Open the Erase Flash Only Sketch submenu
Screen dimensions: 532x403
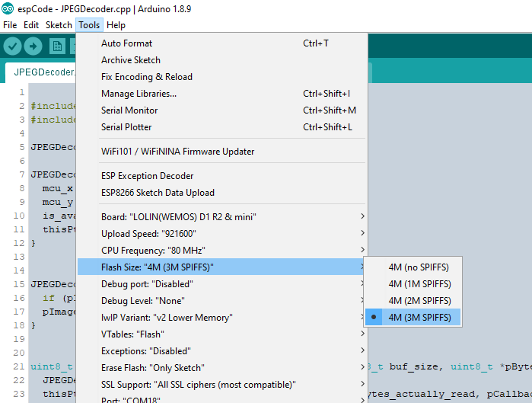tap(222, 368)
